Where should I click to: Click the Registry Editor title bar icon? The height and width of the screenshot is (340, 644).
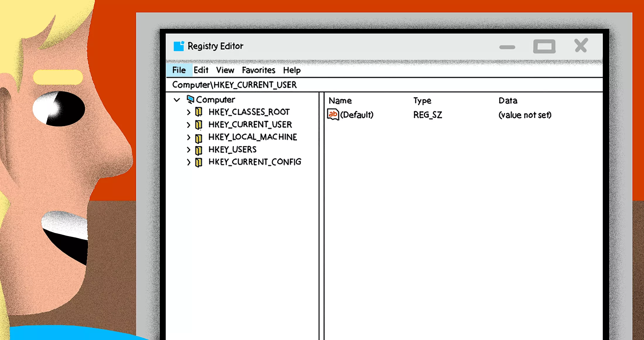point(179,46)
